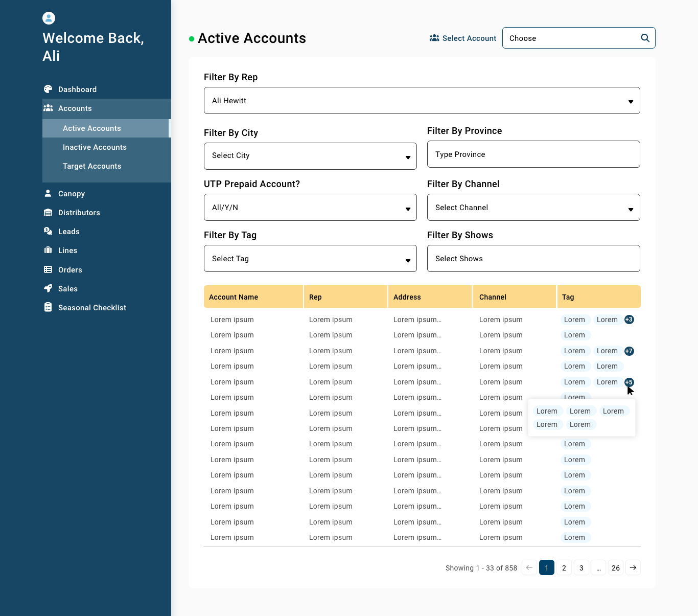Click the Lines suitcase icon
Image resolution: width=698 pixels, height=616 pixels.
(x=48, y=250)
